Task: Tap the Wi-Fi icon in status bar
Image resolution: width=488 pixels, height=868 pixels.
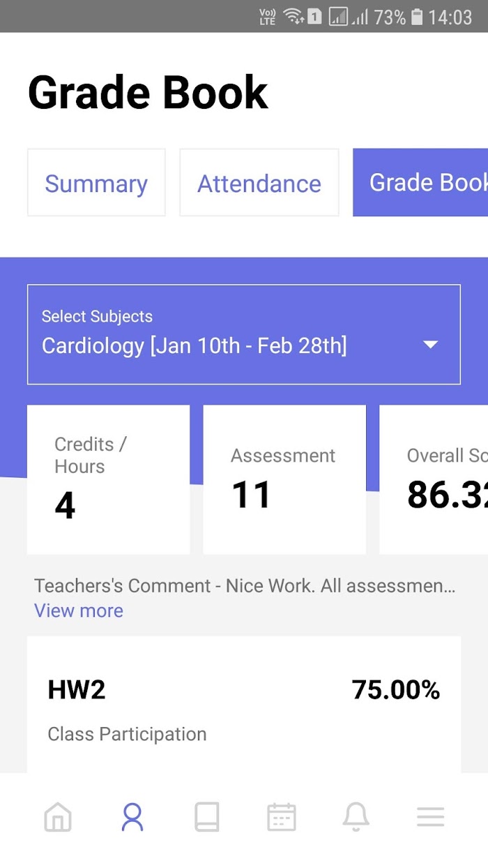Action: coord(294,17)
